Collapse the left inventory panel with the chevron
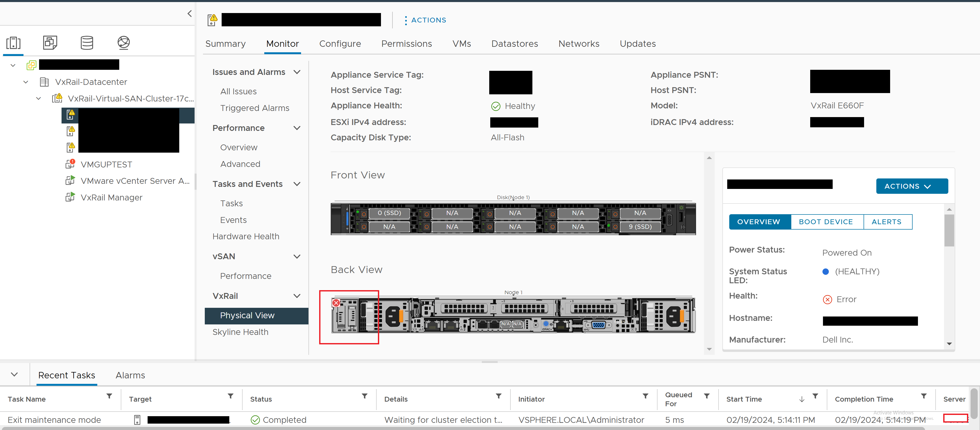Image resolution: width=980 pixels, height=430 pixels. point(189,13)
